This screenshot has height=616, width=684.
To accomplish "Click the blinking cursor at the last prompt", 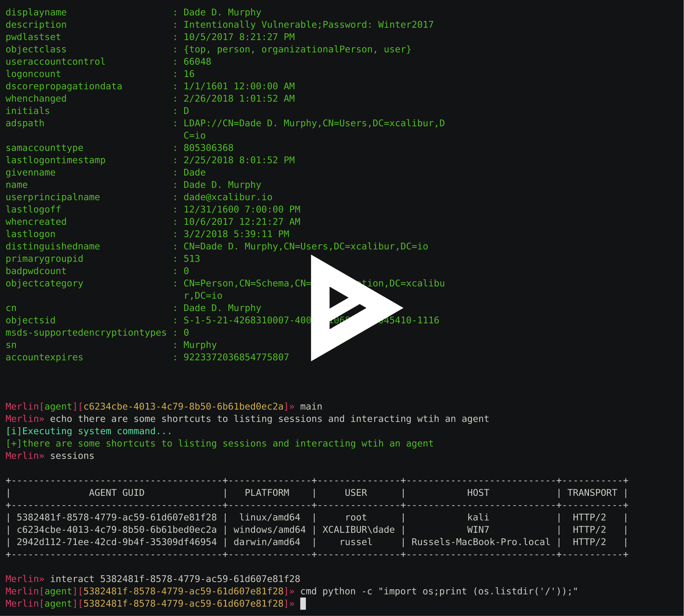I will pos(303,603).
